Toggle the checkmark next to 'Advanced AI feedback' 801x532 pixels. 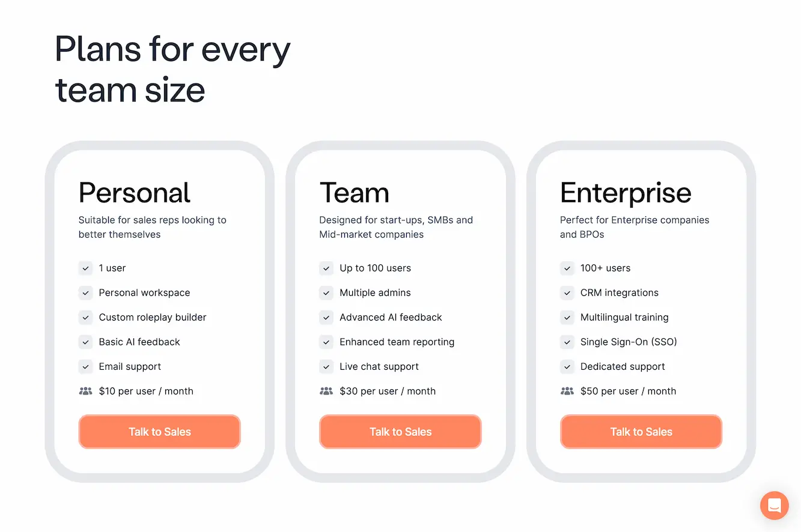[326, 317]
